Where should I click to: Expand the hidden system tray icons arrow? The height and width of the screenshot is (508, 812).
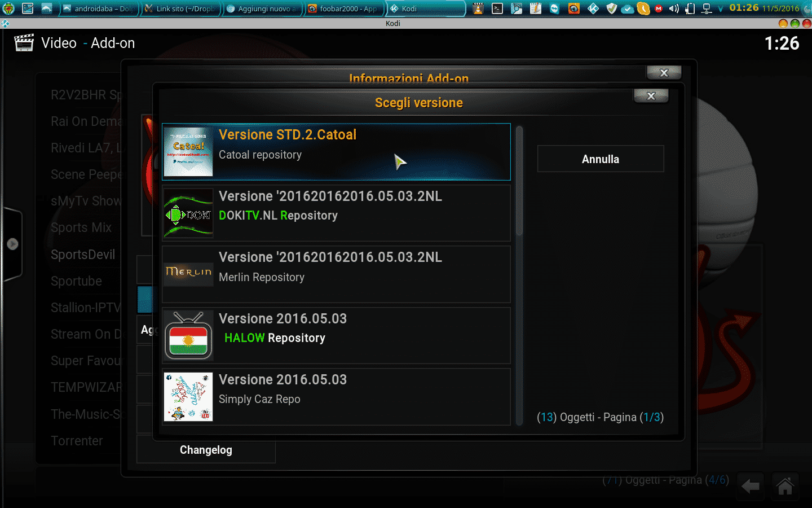(721, 9)
